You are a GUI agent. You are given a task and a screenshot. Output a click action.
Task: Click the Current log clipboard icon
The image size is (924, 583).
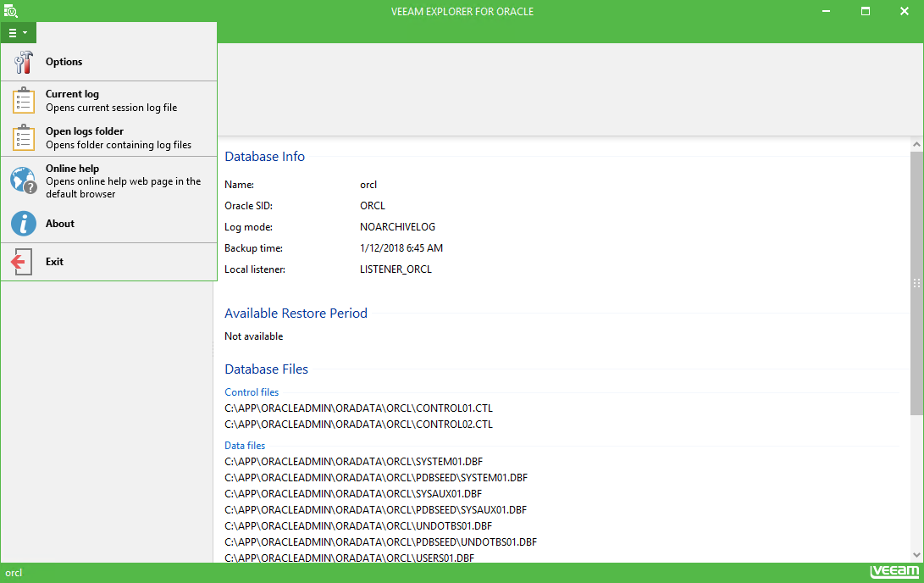pyautogui.click(x=23, y=100)
